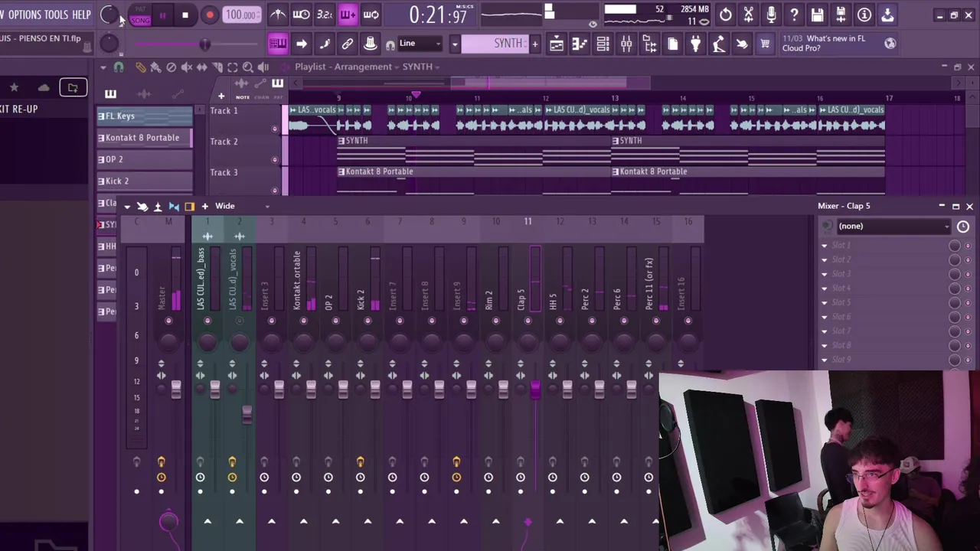Mute Track 2 in the Playlist

[x=275, y=159]
